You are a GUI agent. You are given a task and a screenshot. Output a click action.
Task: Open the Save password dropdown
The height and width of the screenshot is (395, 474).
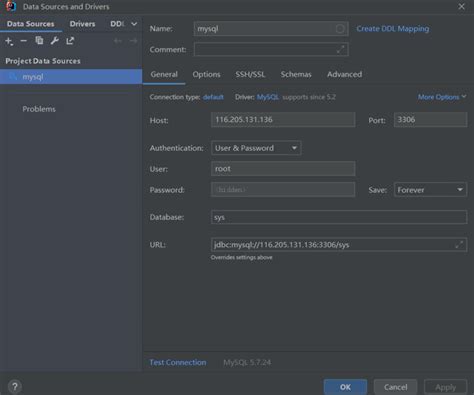[x=430, y=190]
